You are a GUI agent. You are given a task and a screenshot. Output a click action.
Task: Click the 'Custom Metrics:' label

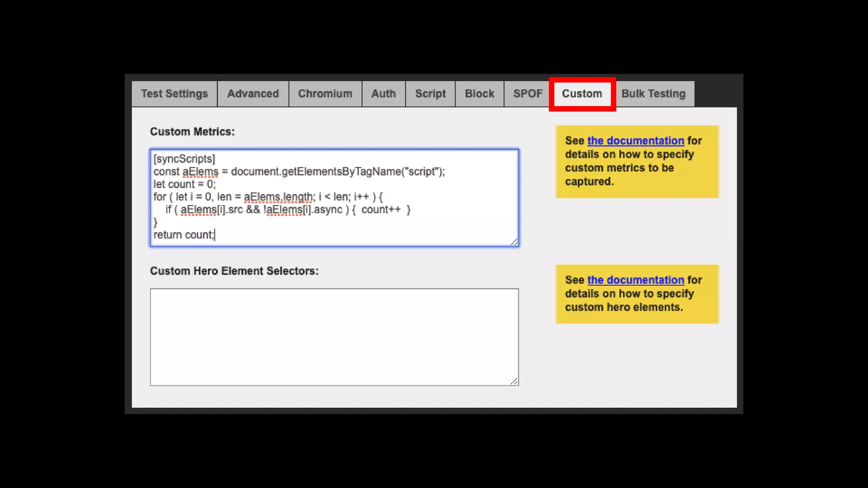tap(192, 132)
